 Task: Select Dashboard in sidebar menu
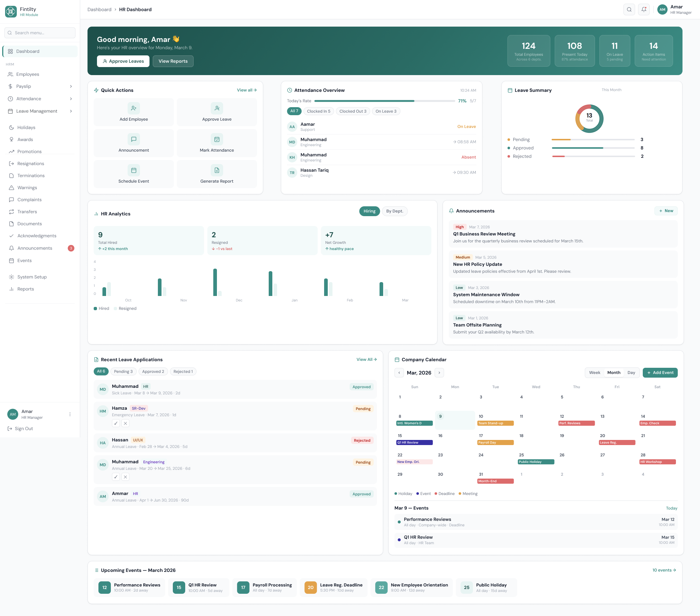pos(40,51)
